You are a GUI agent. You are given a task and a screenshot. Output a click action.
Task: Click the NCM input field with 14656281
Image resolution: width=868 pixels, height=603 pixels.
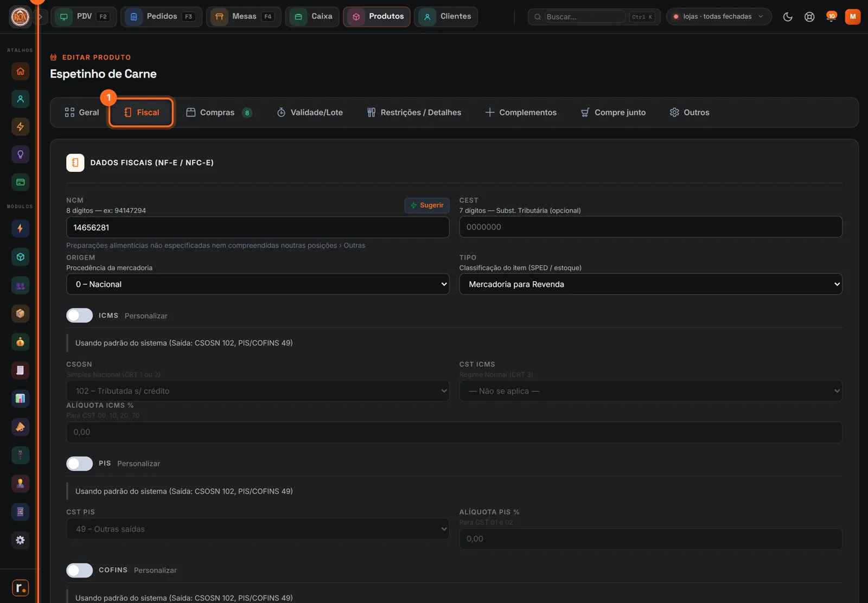[x=258, y=228]
